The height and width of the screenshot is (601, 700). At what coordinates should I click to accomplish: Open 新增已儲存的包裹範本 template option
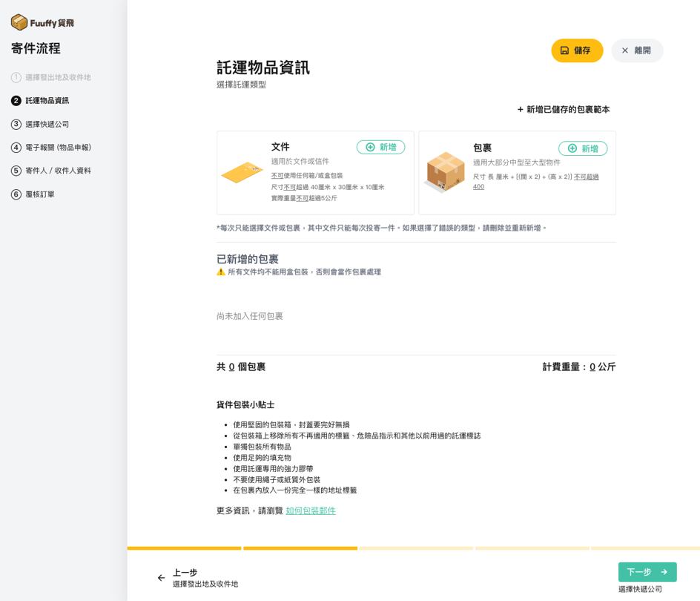(563, 109)
